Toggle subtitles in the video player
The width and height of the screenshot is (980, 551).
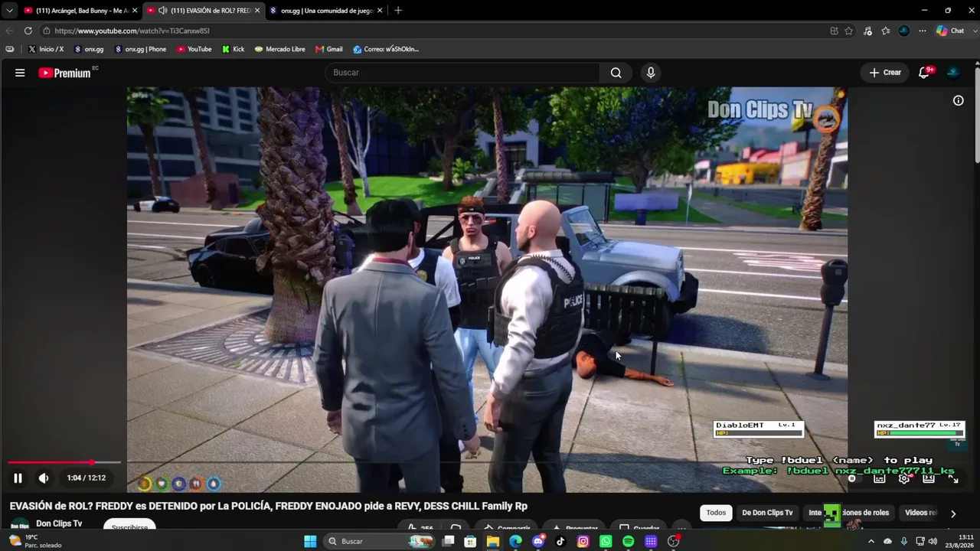(x=880, y=479)
